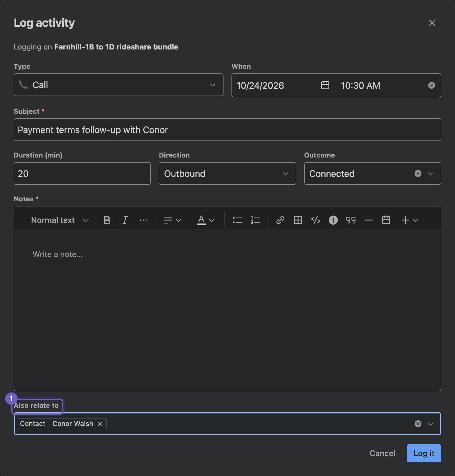The image size is (455, 476).
Task: Insert an info panel
Action: coord(333,220)
